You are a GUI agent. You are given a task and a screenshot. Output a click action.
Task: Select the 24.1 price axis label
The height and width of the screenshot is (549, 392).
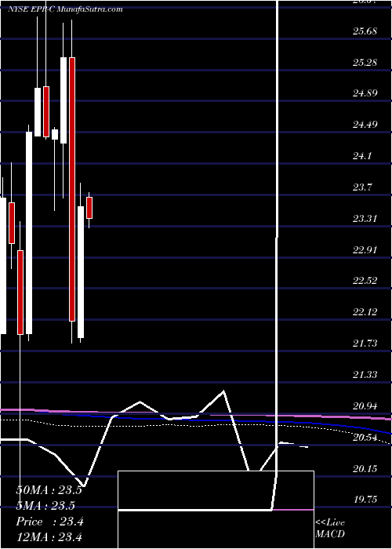[x=362, y=155]
